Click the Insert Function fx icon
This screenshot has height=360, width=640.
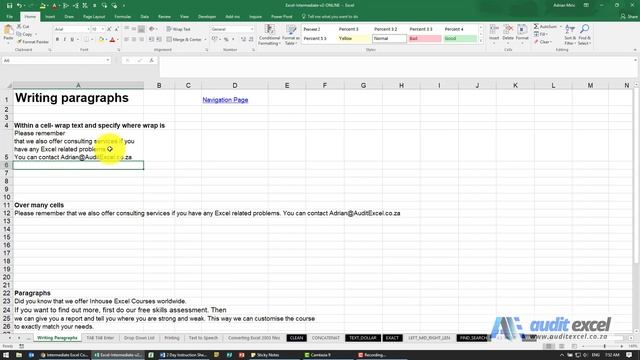[151, 60]
